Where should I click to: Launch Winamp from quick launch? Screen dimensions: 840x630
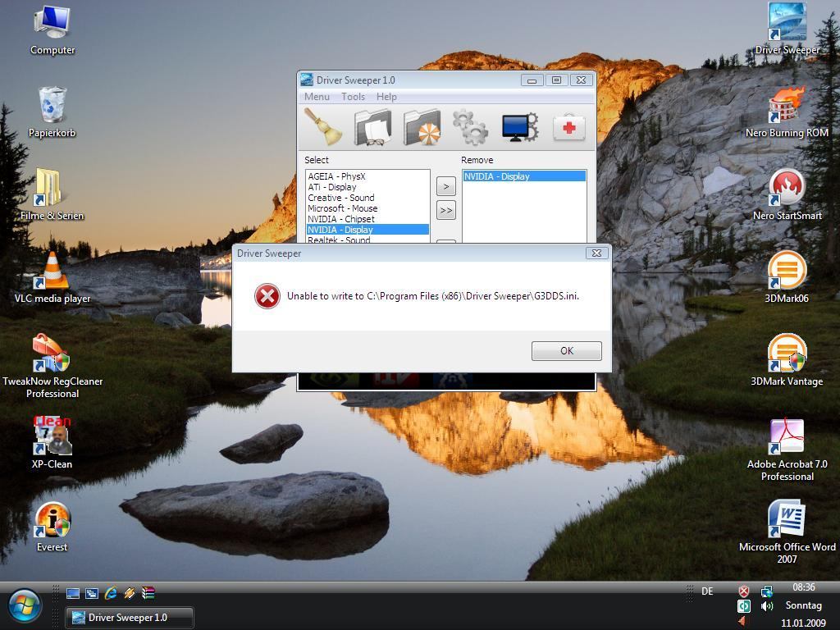click(x=129, y=593)
